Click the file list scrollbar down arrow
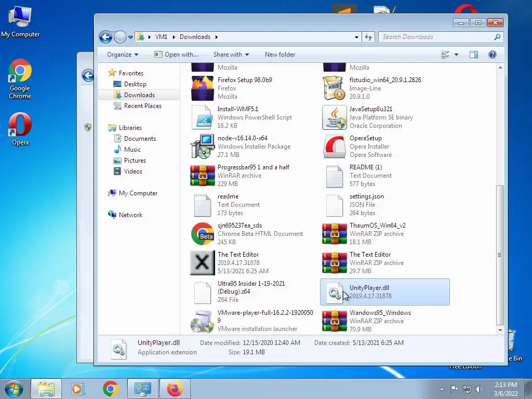 500,330
